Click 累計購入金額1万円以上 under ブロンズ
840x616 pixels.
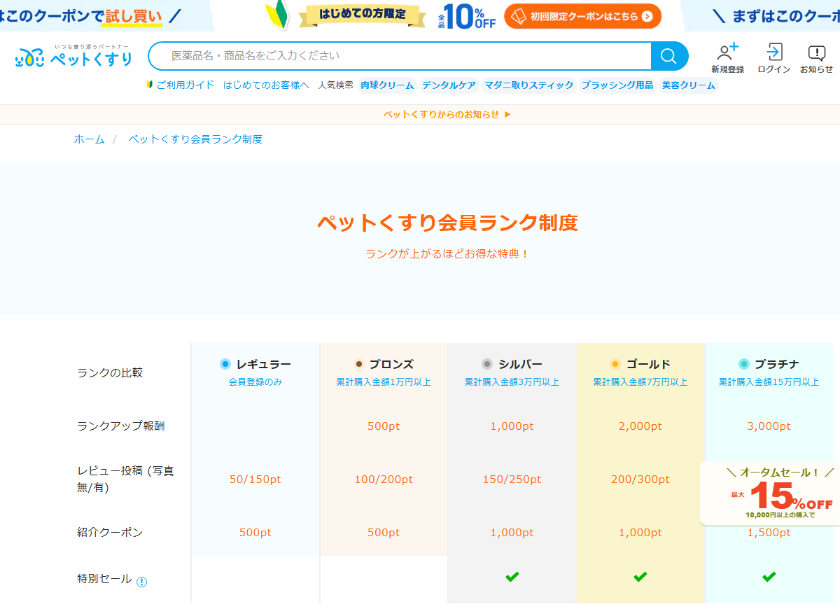tap(384, 382)
